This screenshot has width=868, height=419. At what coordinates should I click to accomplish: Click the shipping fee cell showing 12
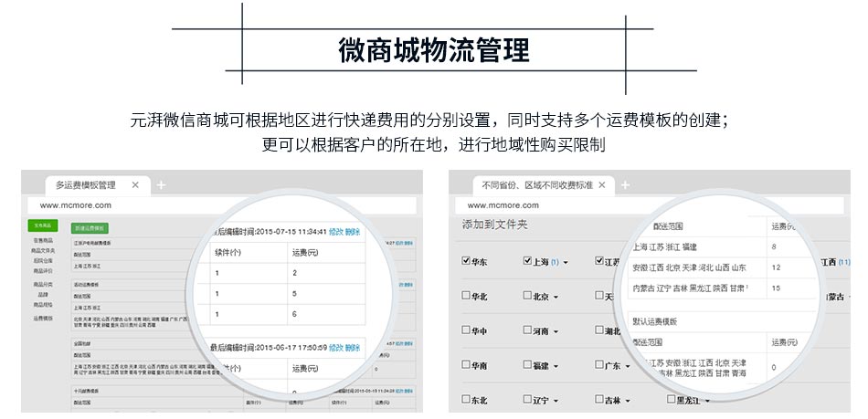(791, 267)
